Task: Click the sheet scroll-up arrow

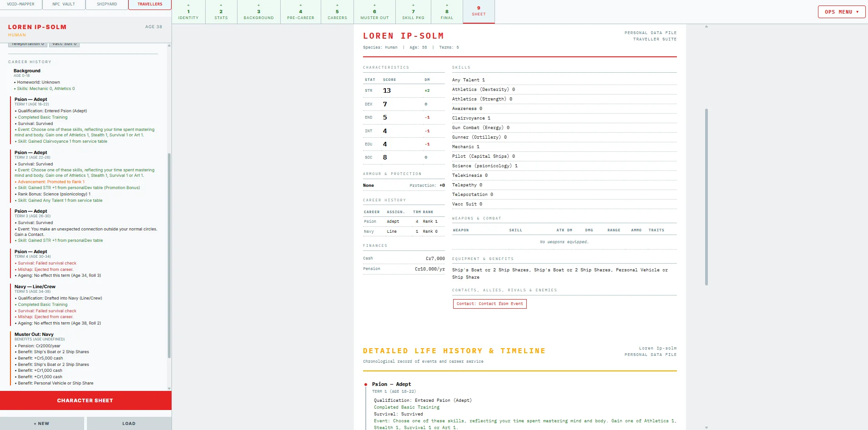Action: 707,26
